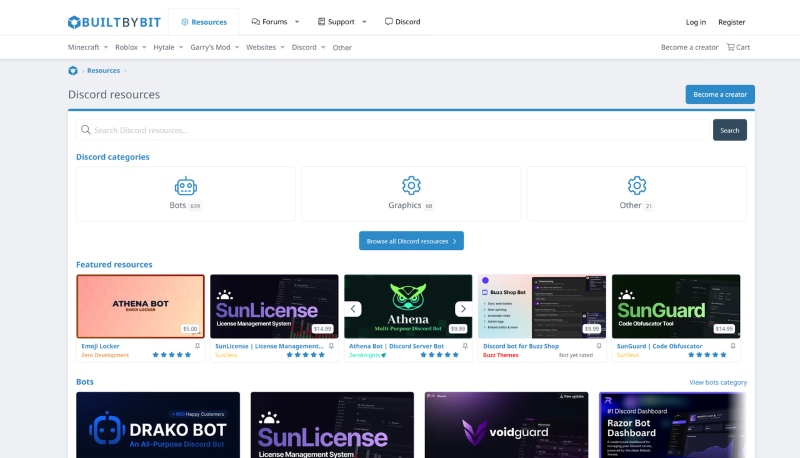Select the Resources tab
Image resolution: width=800 pixels, height=458 pixels.
[x=204, y=22]
